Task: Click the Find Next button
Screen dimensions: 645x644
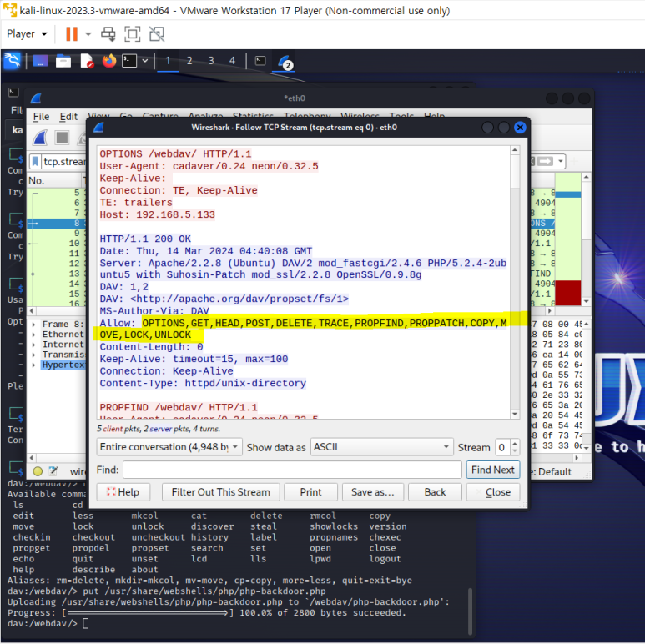Action: 493,470
